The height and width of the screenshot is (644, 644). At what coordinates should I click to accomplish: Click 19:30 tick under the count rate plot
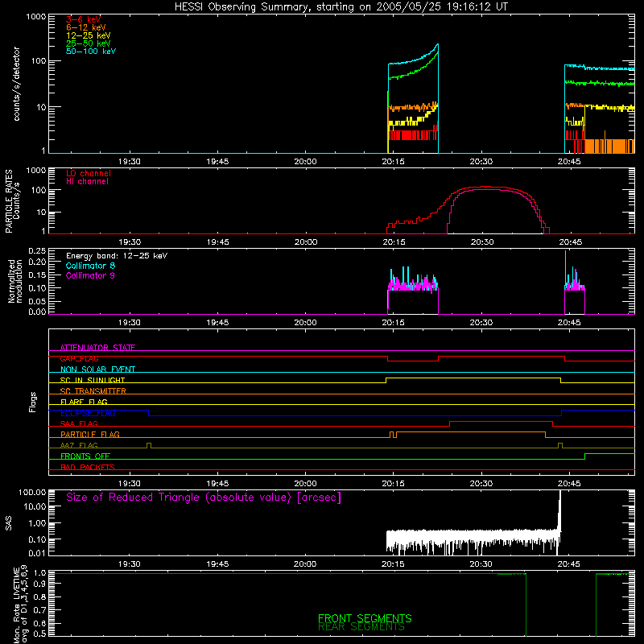[x=130, y=162]
